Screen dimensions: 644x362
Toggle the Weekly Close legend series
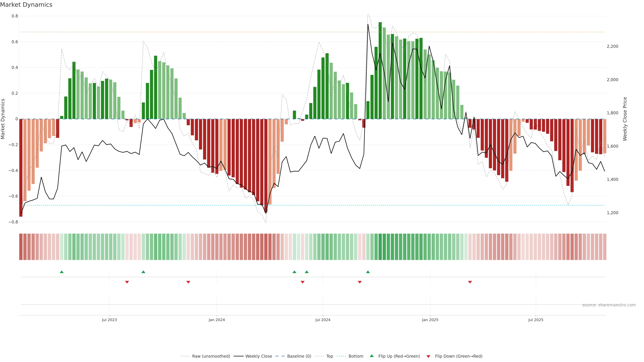[258, 356]
